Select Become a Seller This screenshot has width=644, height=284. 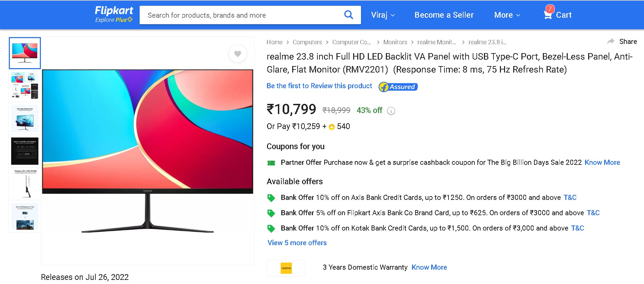tap(444, 15)
